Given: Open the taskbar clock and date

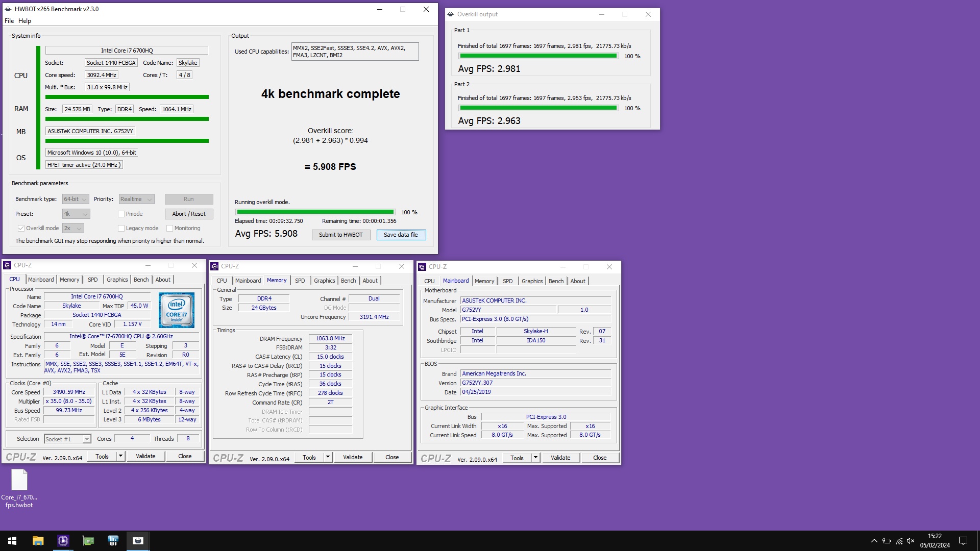Looking at the screenshot, I should [935, 541].
